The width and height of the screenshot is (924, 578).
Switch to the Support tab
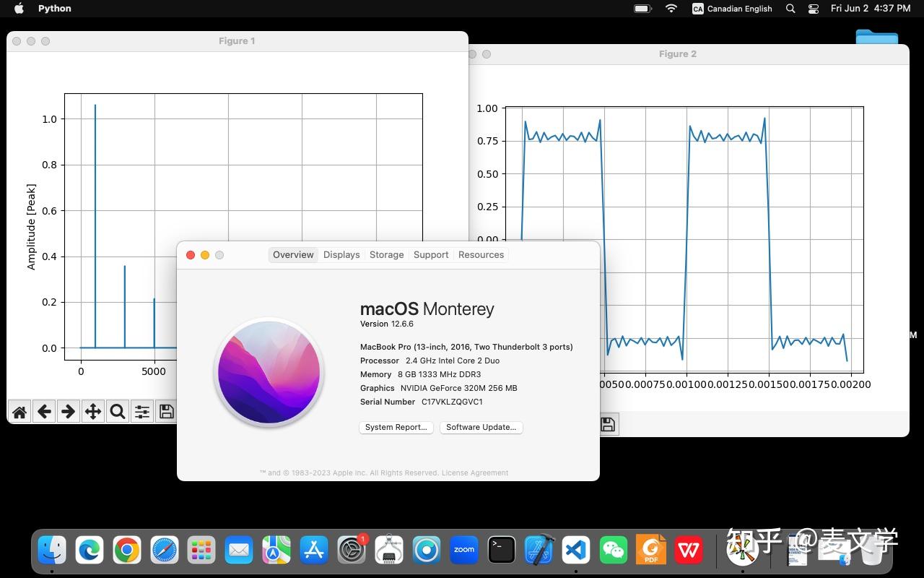point(431,255)
